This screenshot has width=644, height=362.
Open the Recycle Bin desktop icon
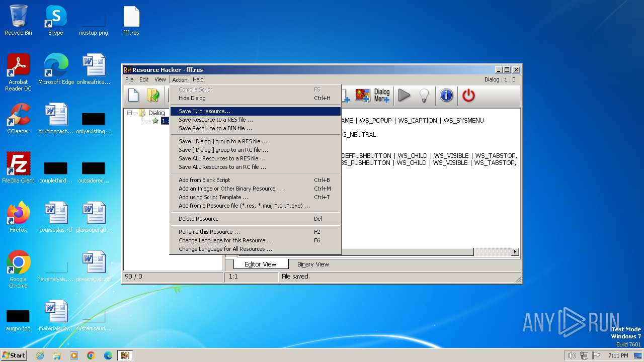click(x=18, y=21)
